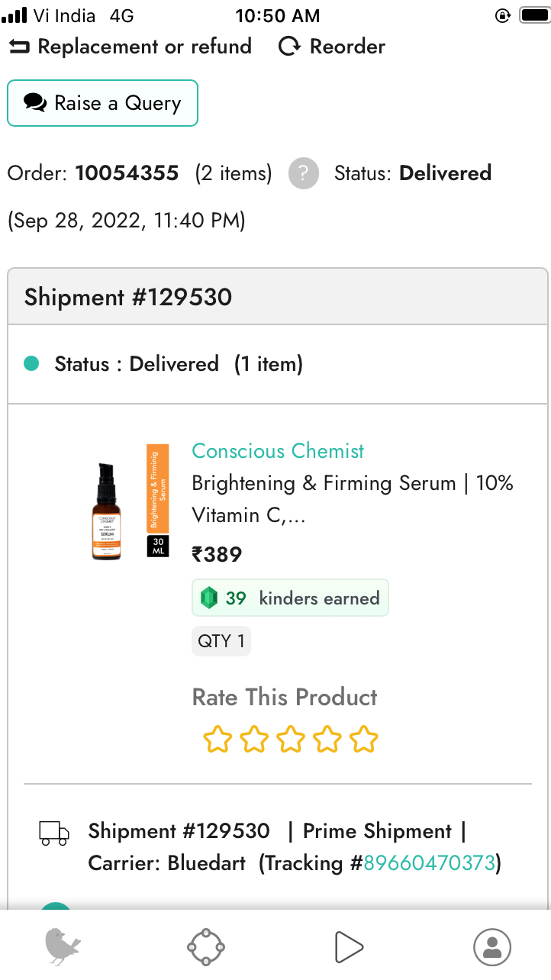
Task: Tap the green kinders gem icon
Action: click(x=209, y=598)
